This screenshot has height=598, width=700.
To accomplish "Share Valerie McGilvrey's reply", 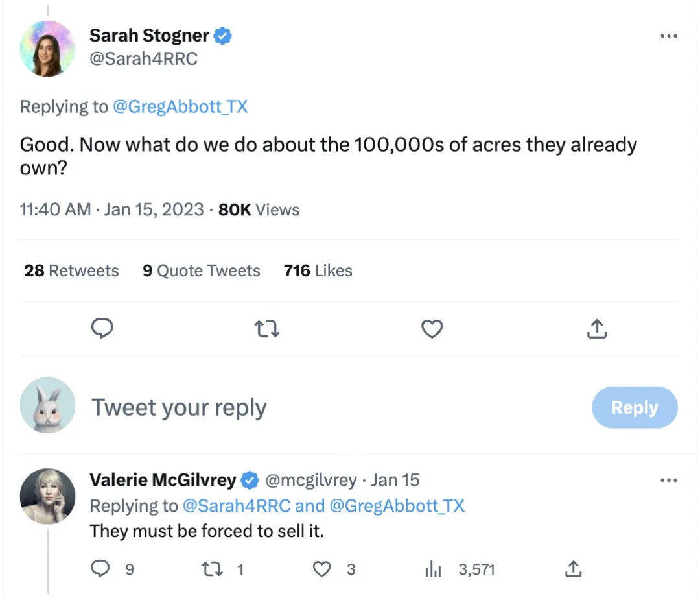I will click(572, 569).
